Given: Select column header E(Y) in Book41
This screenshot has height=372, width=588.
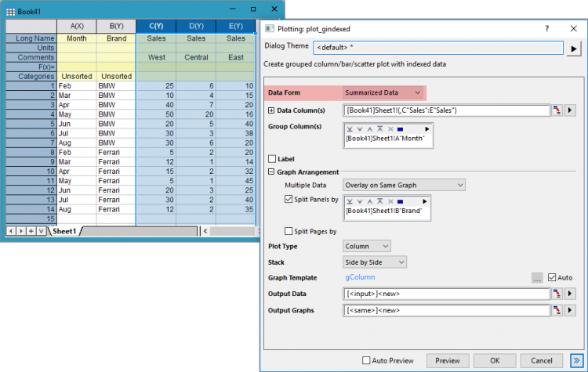Looking at the screenshot, I should tap(236, 26).
